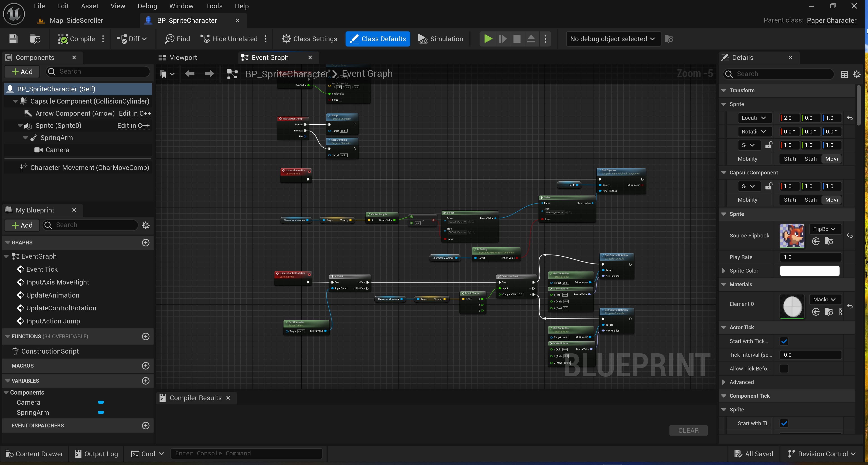Navigate forward in graph history

(209, 73)
